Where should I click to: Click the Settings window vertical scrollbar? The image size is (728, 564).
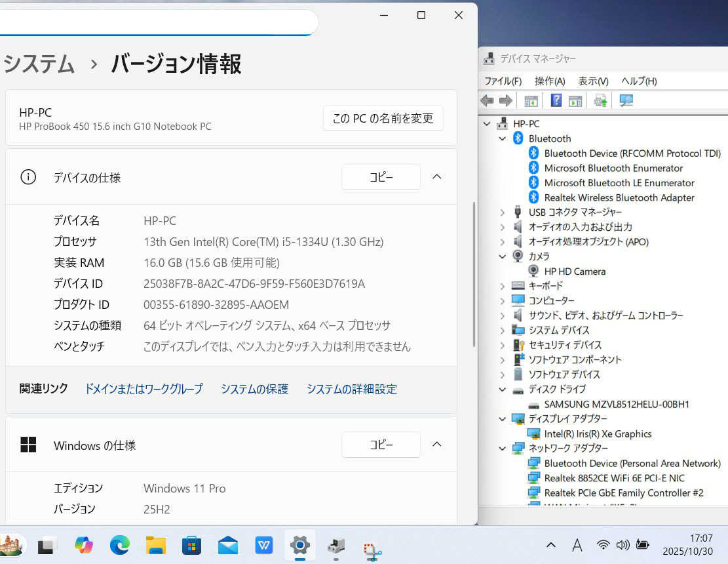point(474,275)
